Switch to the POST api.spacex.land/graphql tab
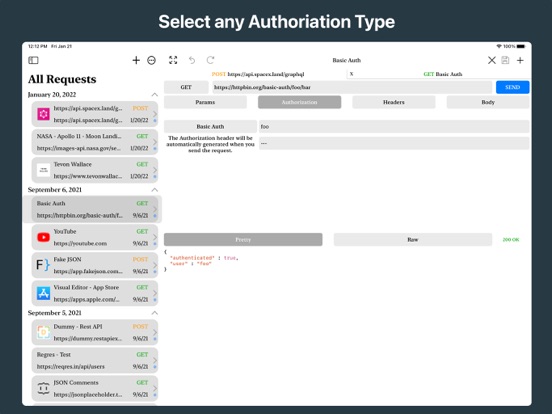 (258, 74)
